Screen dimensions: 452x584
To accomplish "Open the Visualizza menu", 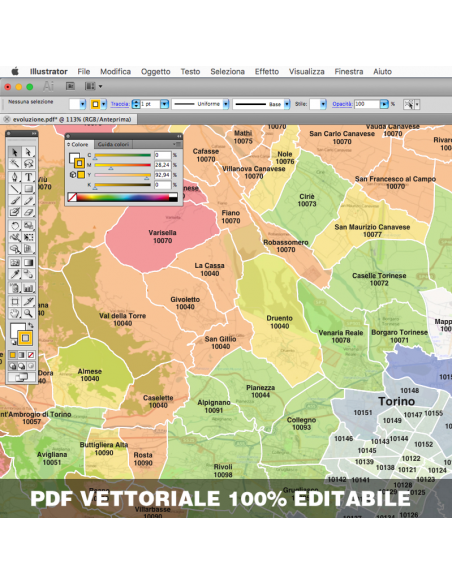I will point(306,72).
